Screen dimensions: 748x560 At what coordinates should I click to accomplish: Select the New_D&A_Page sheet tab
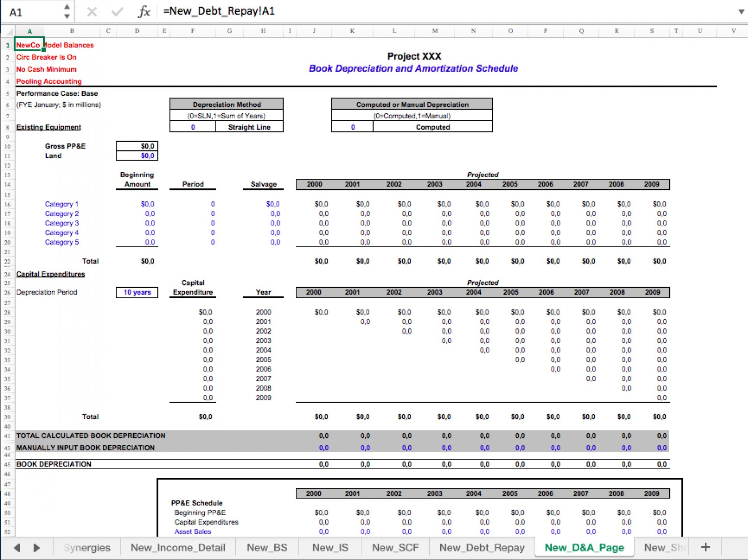coord(584,548)
